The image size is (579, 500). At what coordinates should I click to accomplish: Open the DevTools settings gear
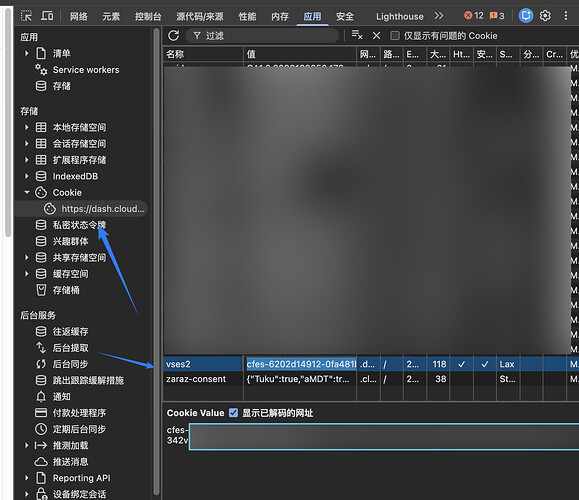tap(545, 16)
